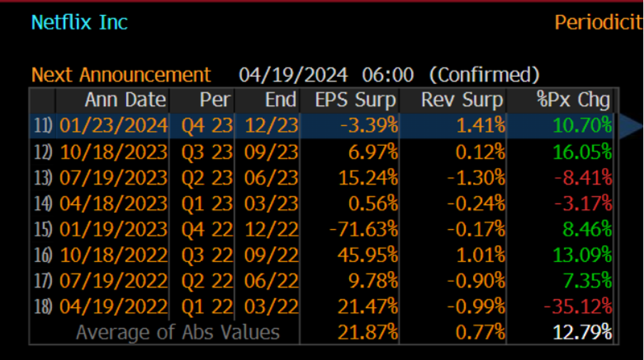The width and height of the screenshot is (644, 360).
Task: Click the -1.30% revenue surprise value
Action: (x=476, y=179)
